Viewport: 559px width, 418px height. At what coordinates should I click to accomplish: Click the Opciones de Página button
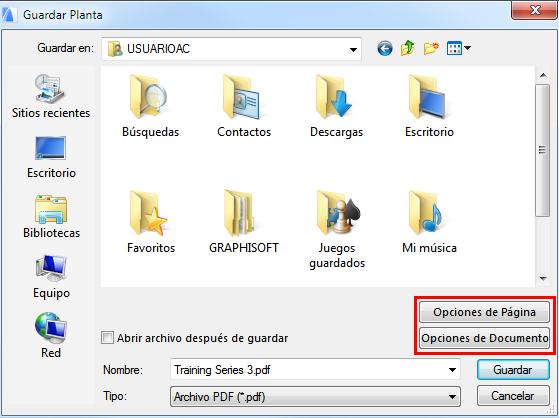click(x=484, y=312)
